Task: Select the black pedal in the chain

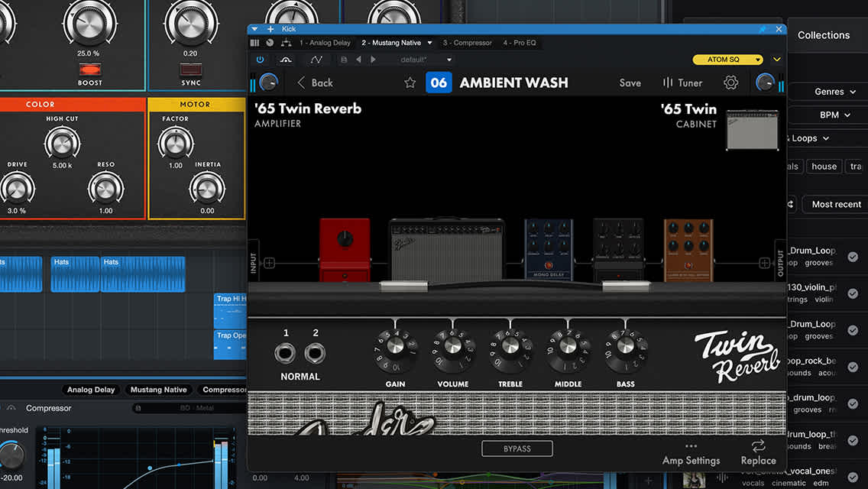Action: pyautogui.click(x=618, y=250)
